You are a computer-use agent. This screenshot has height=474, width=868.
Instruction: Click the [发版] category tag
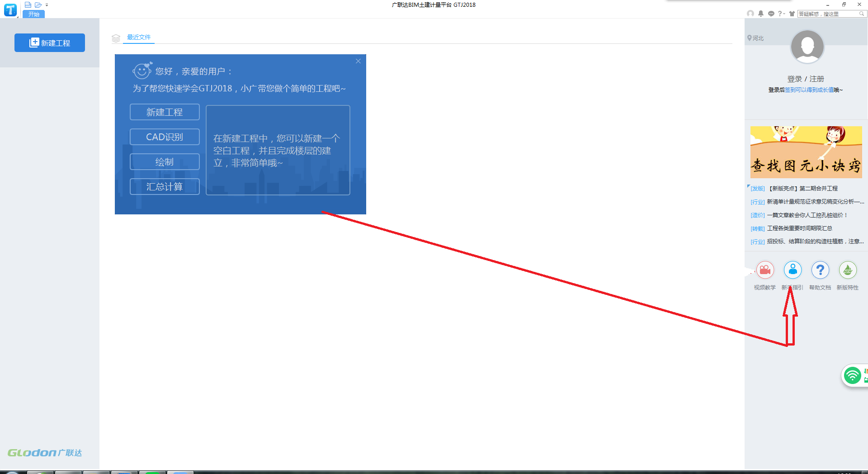758,189
